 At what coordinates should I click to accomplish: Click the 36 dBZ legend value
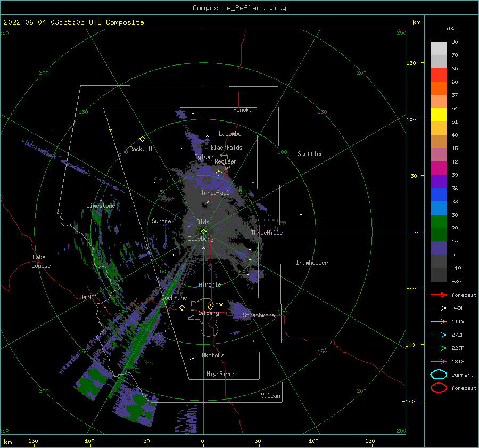coord(455,189)
